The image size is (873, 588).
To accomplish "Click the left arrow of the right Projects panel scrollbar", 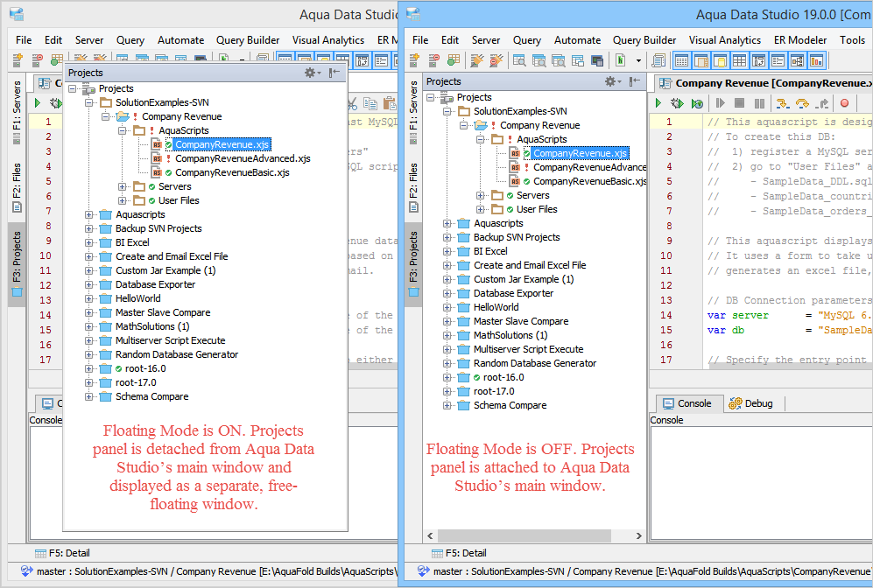I will pos(430,535).
